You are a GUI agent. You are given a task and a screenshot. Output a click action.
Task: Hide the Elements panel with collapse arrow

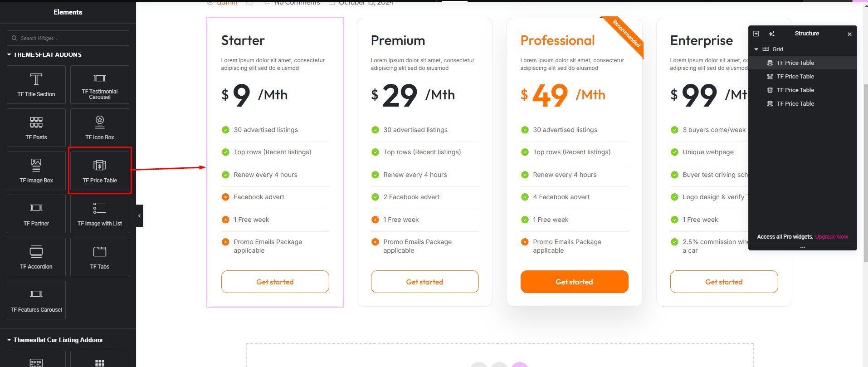pyautogui.click(x=139, y=216)
